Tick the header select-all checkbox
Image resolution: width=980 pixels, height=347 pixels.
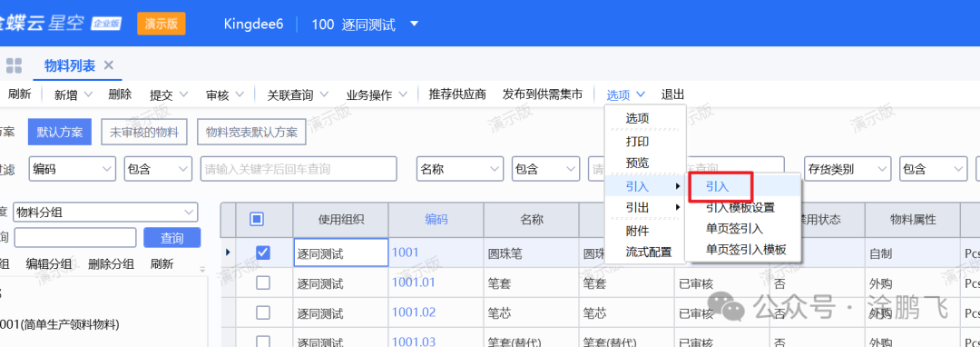(256, 219)
